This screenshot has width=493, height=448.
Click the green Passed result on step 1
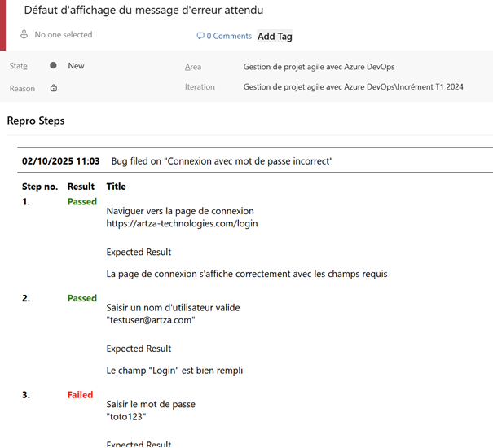[81, 201]
